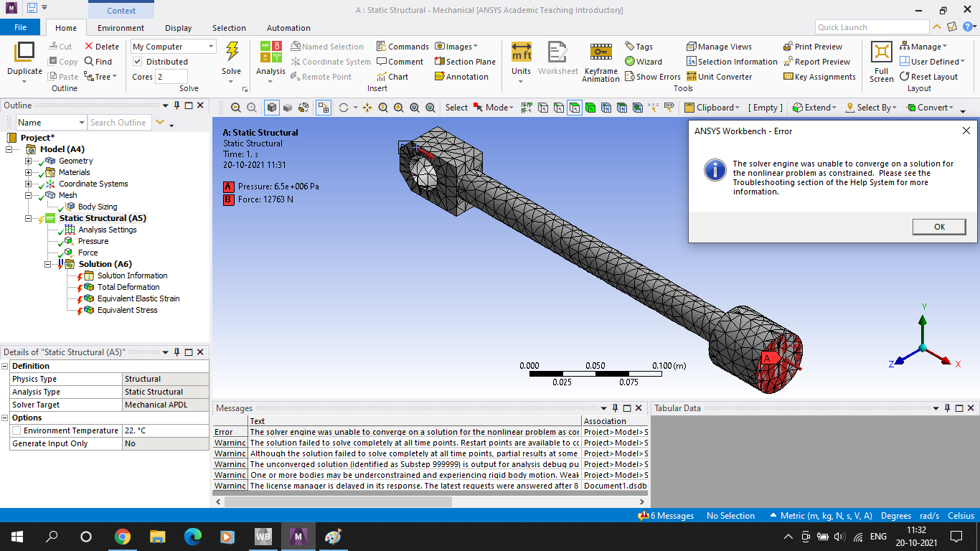Click the Show Errors tool

653,77
